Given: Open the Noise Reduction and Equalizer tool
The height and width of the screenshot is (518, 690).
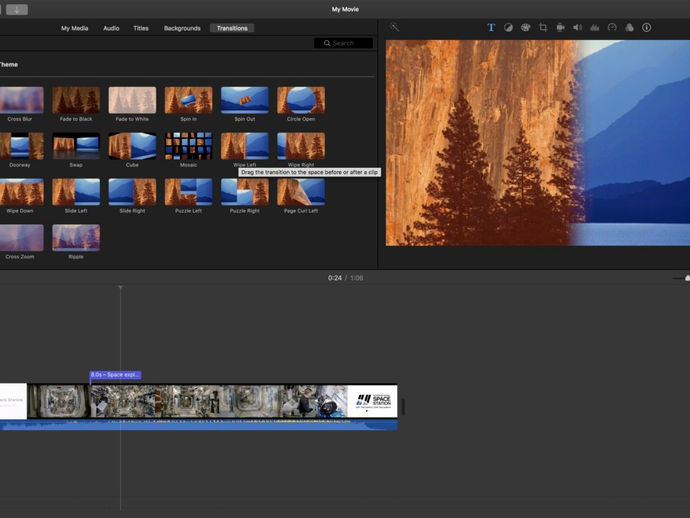Looking at the screenshot, I should point(595,28).
